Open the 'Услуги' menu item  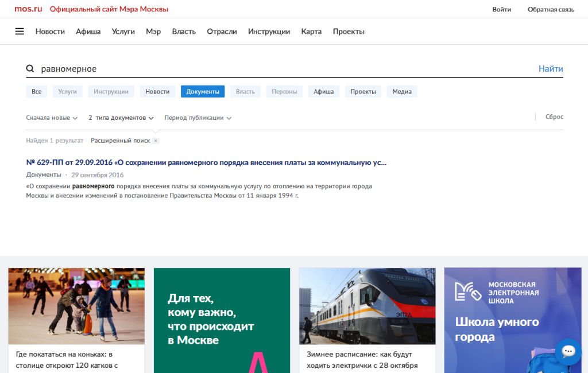(123, 32)
